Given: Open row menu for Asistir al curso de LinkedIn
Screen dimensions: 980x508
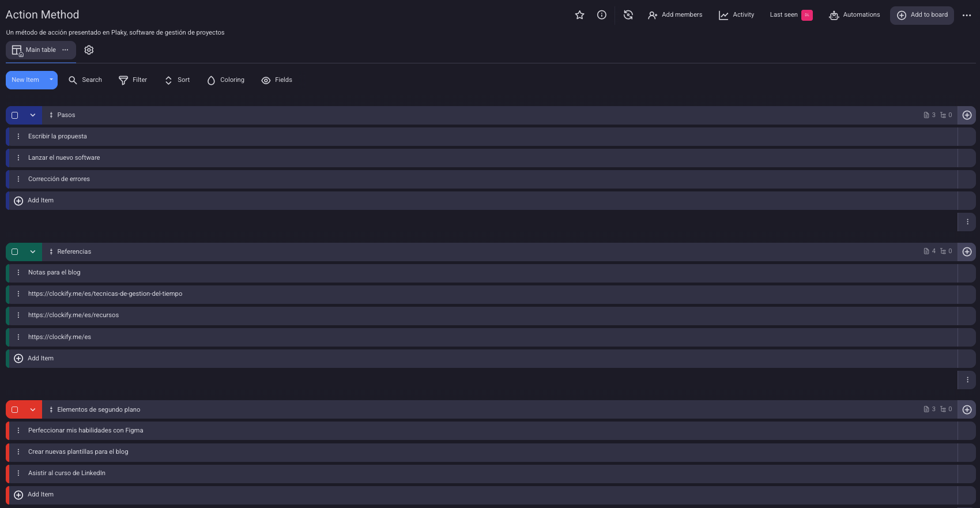Looking at the screenshot, I should coord(18,473).
